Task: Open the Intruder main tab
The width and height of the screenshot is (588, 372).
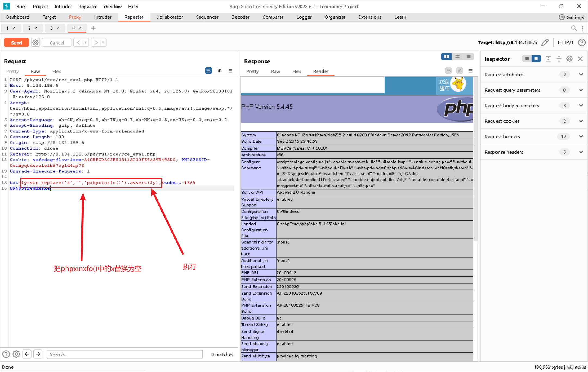Action: (x=103, y=17)
